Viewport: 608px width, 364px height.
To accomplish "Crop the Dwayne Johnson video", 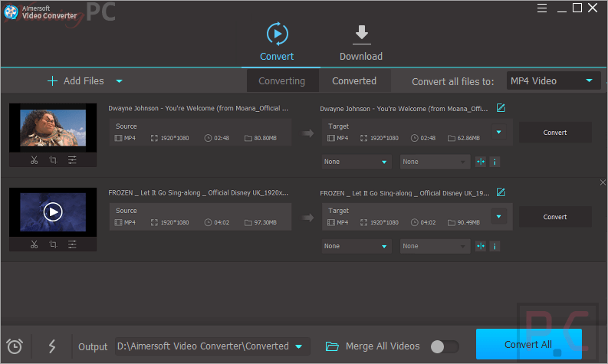I will [x=53, y=160].
